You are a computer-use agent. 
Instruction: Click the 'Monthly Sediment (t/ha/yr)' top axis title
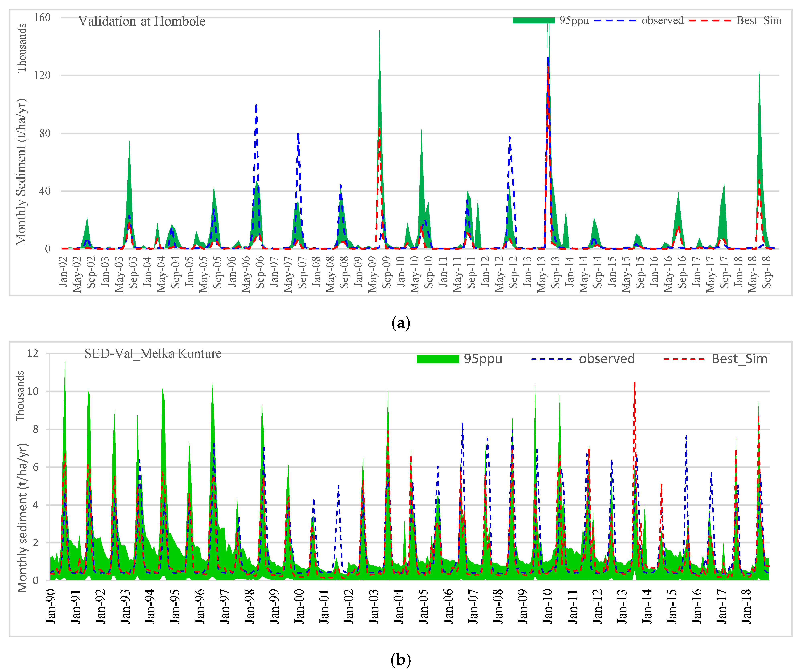(22, 172)
